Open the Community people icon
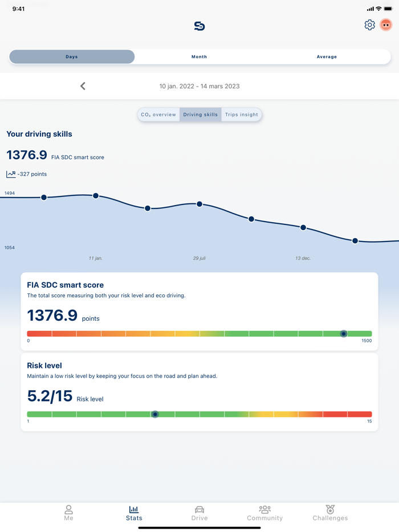Image resolution: width=399 pixels, height=532 pixels. point(265,509)
